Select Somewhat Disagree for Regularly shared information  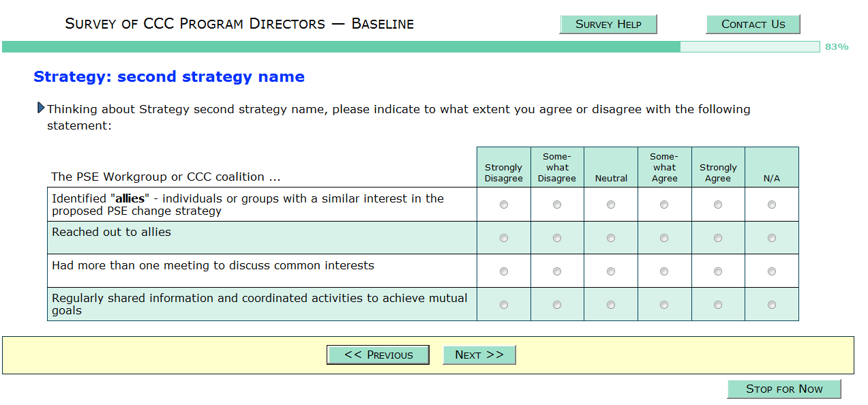click(x=557, y=305)
